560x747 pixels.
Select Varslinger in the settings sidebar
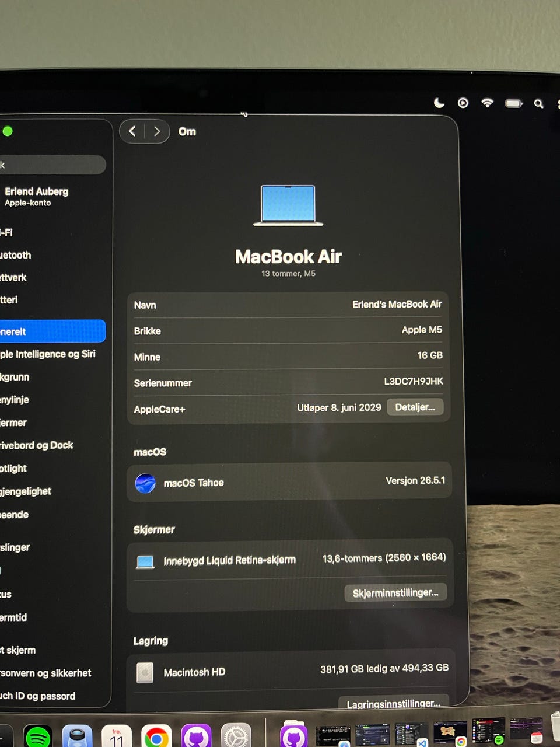15,547
